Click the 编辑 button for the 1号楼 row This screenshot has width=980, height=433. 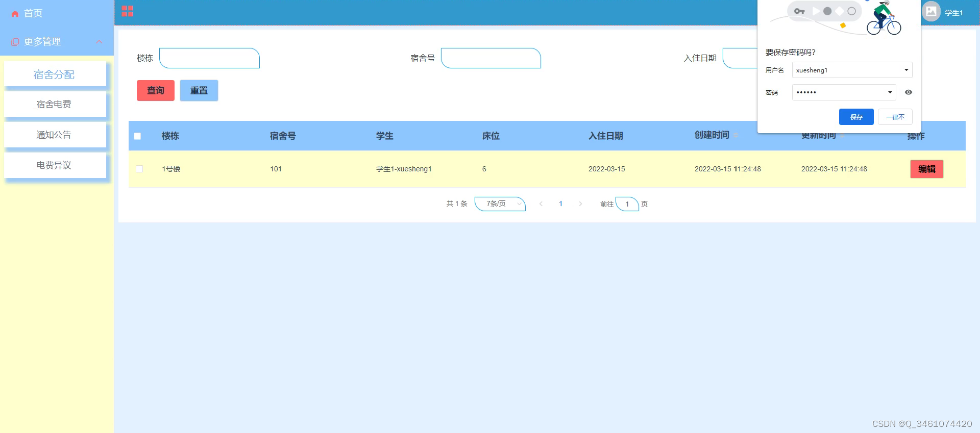pyautogui.click(x=927, y=169)
